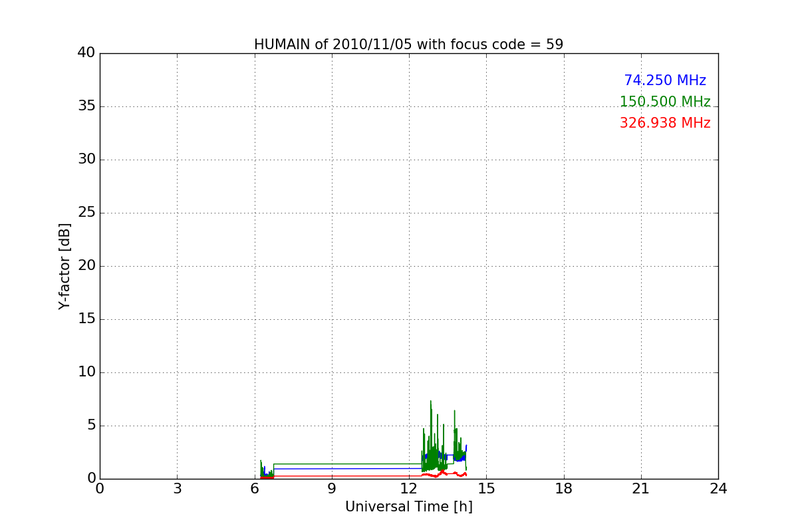798x532 pixels.
Task: Click the y-axis tick value 30
Action: point(86,160)
